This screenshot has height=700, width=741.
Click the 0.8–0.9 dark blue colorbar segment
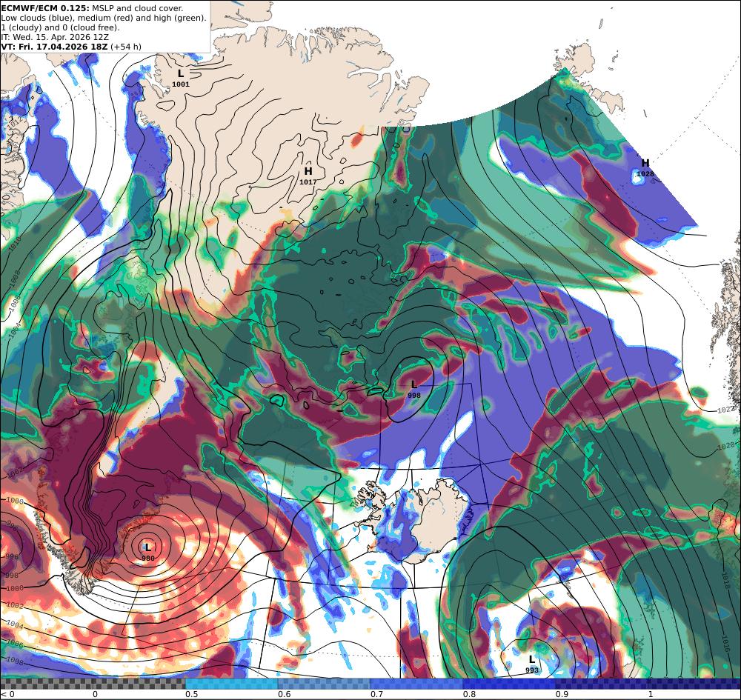click(x=510, y=683)
